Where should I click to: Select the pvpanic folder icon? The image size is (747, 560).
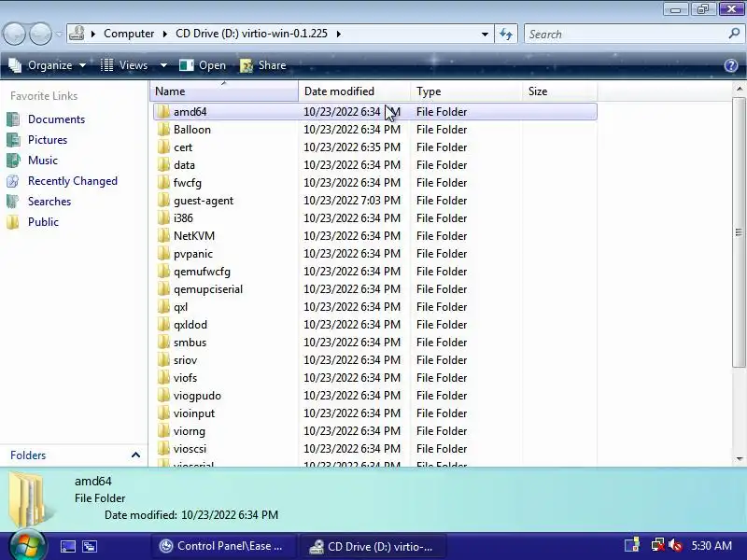(163, 253)
